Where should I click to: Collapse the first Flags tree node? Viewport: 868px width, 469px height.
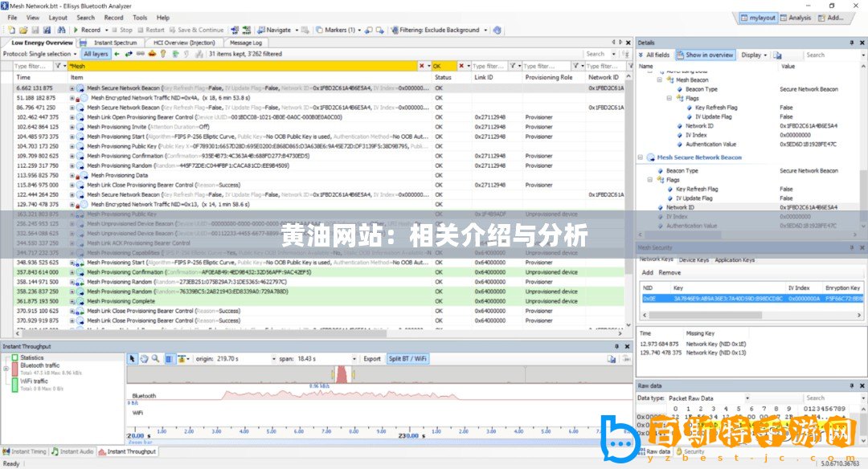pos(669,98)
